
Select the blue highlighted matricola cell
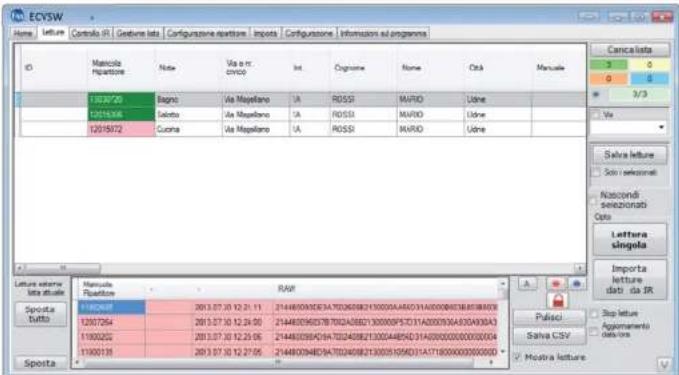click(x=112, y=307)
